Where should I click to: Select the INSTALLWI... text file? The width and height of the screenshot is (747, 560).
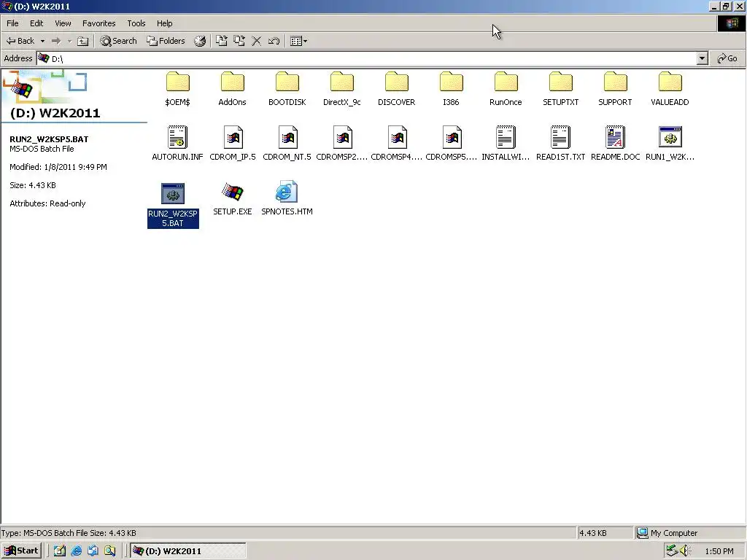tap(506, 144)
